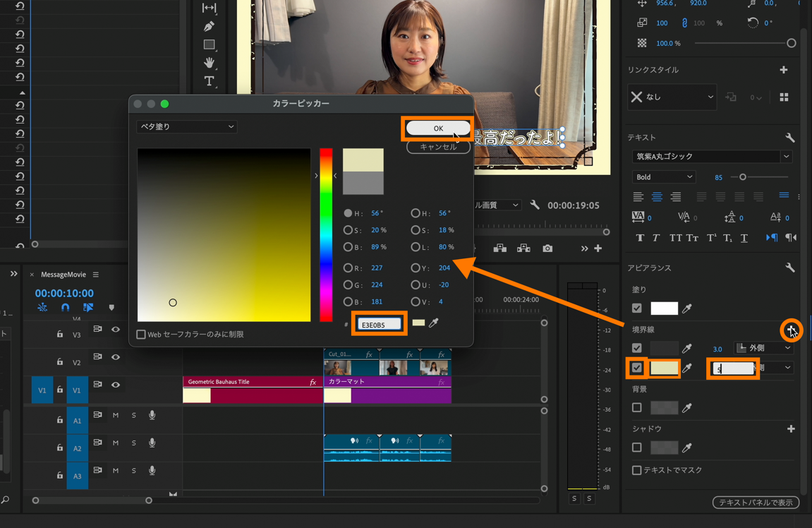Select the S saturation radio button
Image resolution: width=812 pixels, height=528 pixels.
348,230
